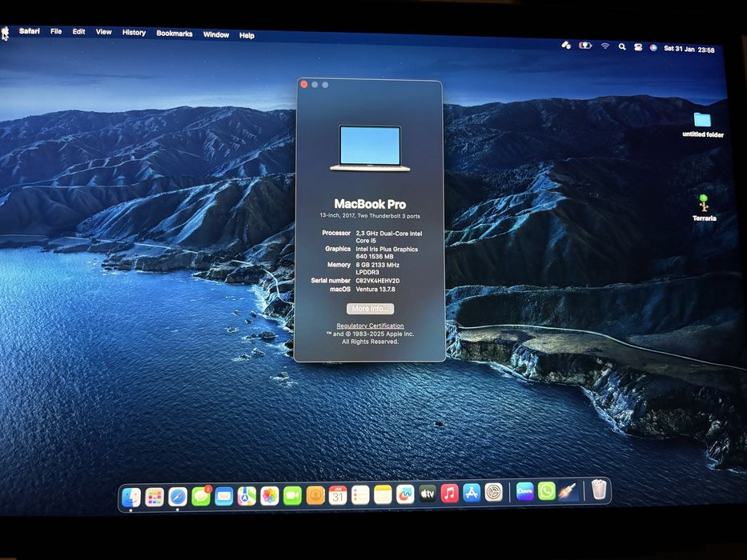Viewport: 747px width, 560px height.
Task: Open System Settings gear in dock
Action: (494, 492)
